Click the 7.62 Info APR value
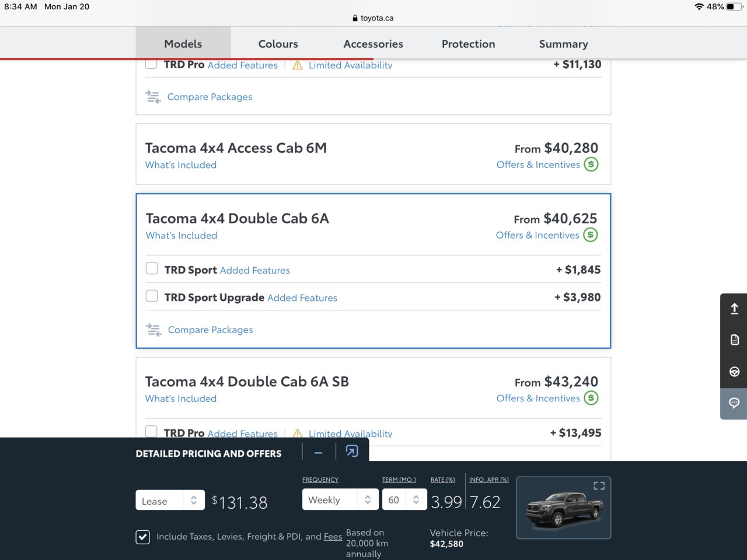 click(x=485, y=502)
